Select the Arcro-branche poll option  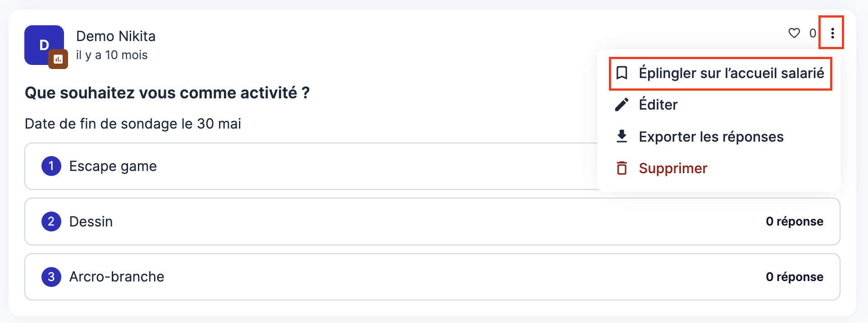[432, 277]
